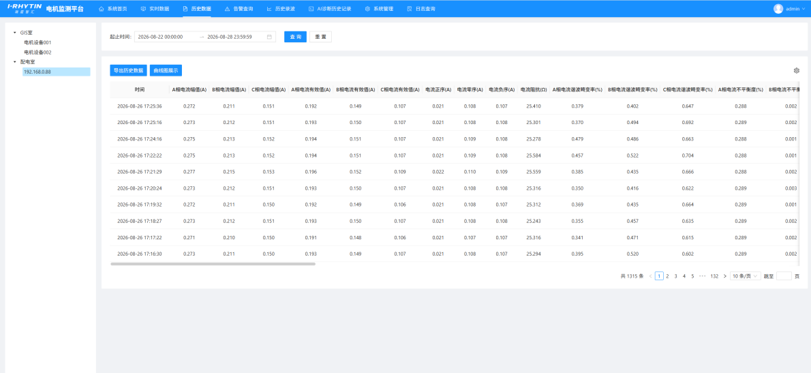Open the 系统首页 home icon tab
This screenshot has width=811, height=373.
(112, 9)
